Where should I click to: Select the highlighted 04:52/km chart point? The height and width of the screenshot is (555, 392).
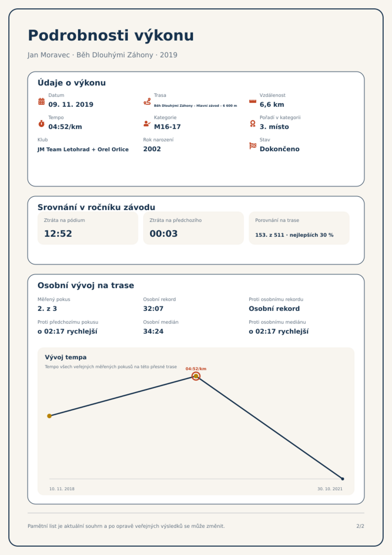coord(196,376)
